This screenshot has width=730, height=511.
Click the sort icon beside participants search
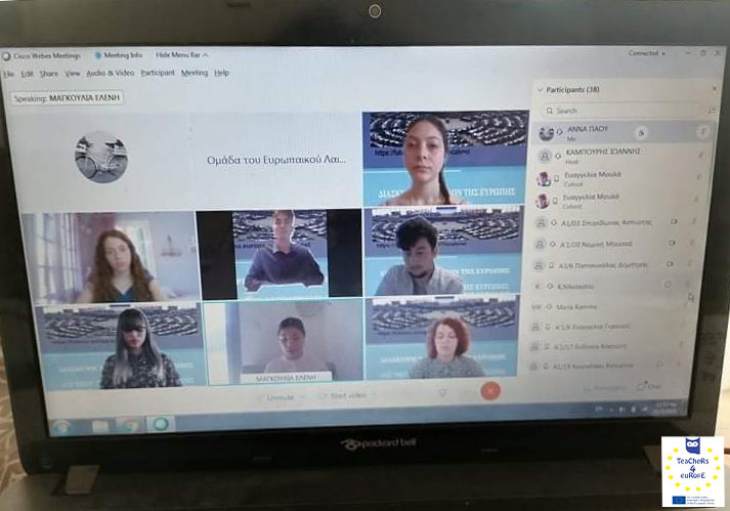[712, 111]
